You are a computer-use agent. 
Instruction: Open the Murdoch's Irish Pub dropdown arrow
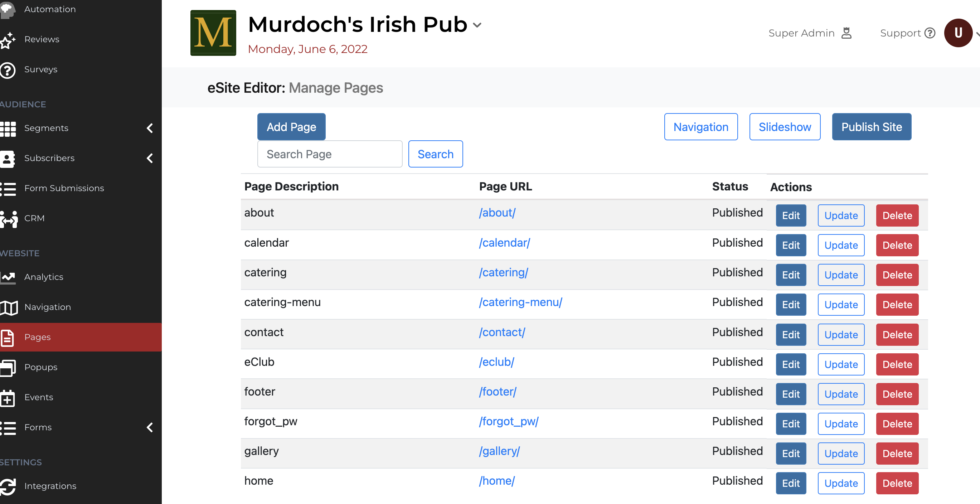tap(477, 25)
